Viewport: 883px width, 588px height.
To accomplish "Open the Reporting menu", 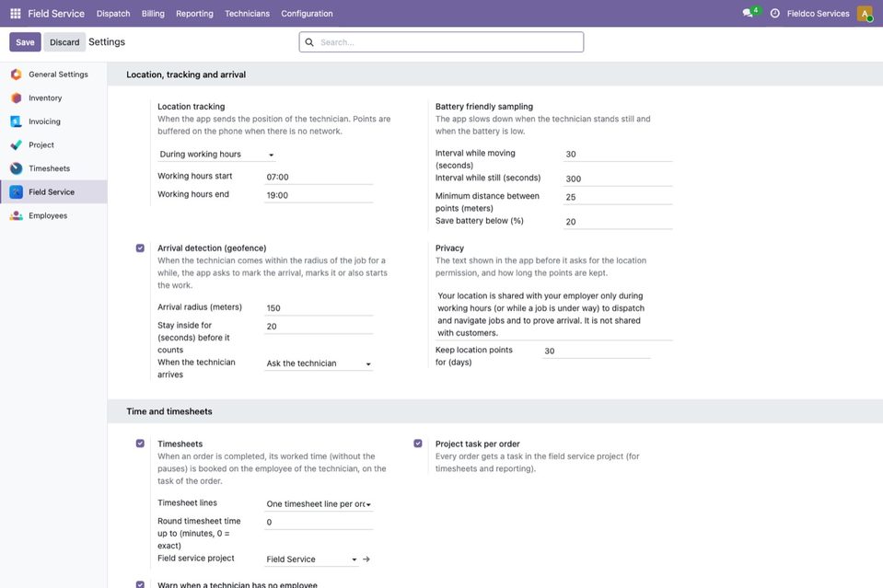I will [194, 14].
